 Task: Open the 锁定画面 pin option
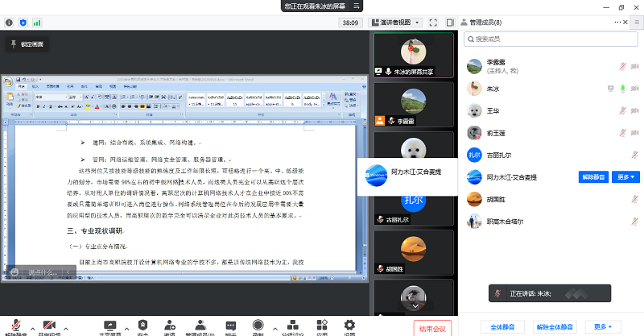27,44
